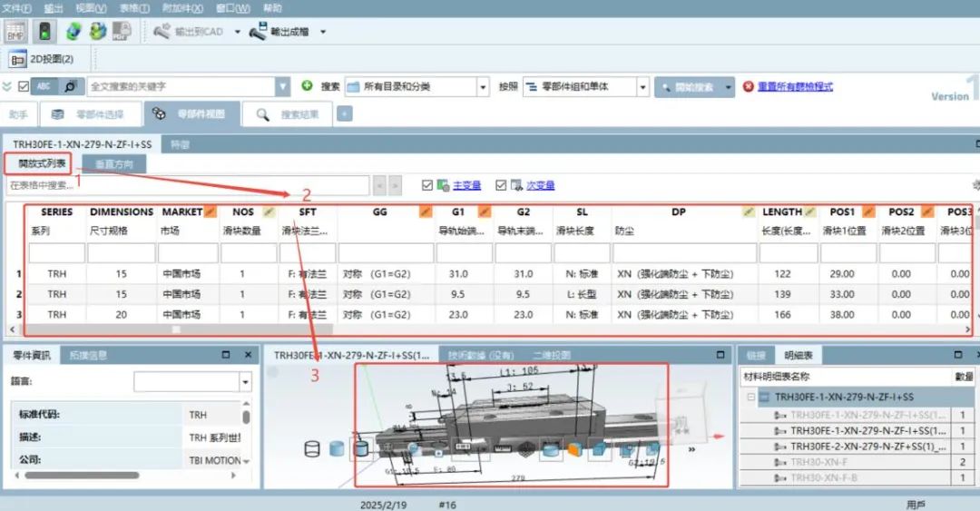Click the pencil icon on MARKET column
Viewport: 980px width, 511px height.
pos(210,212)
